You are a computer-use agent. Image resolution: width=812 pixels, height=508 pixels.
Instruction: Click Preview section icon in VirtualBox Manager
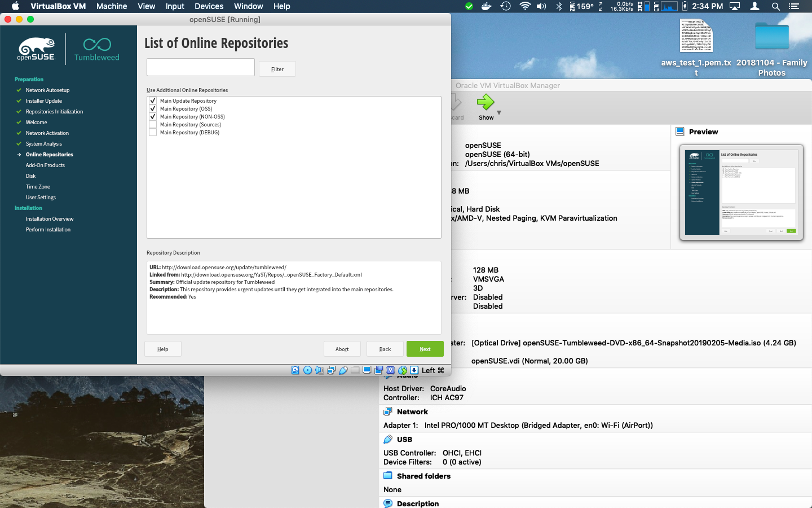[x=679, y=132]
